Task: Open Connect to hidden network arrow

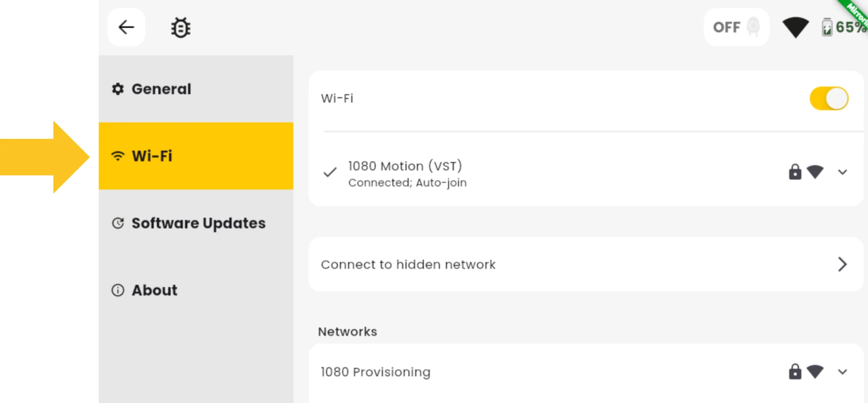Action: pos(842,264)
